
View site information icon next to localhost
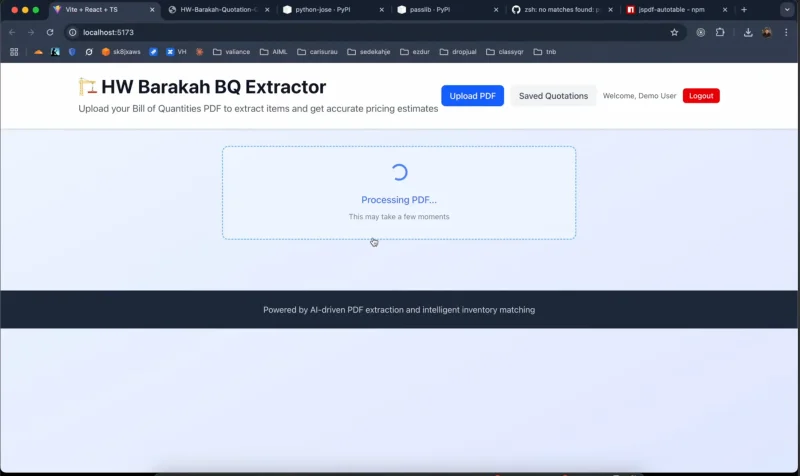coord(73,32)
